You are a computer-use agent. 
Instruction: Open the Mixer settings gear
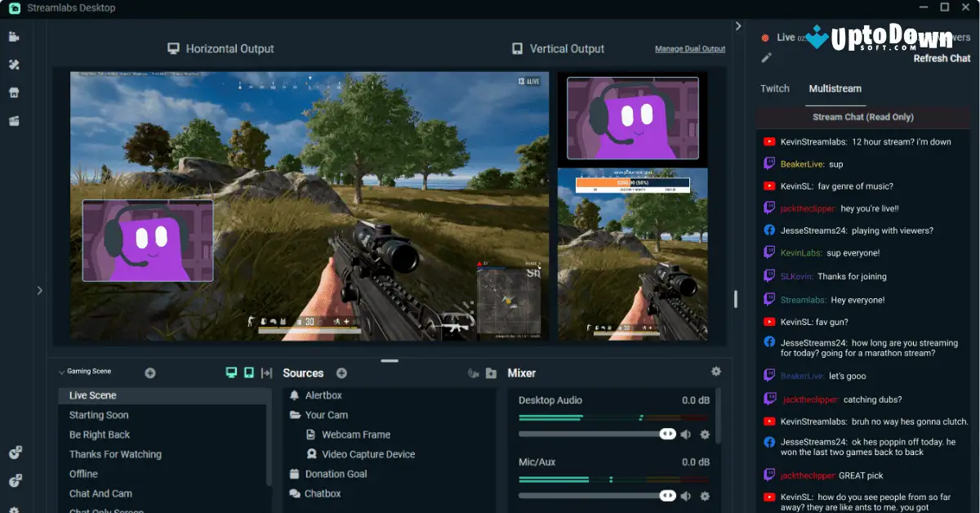click(x=716, y=372)
